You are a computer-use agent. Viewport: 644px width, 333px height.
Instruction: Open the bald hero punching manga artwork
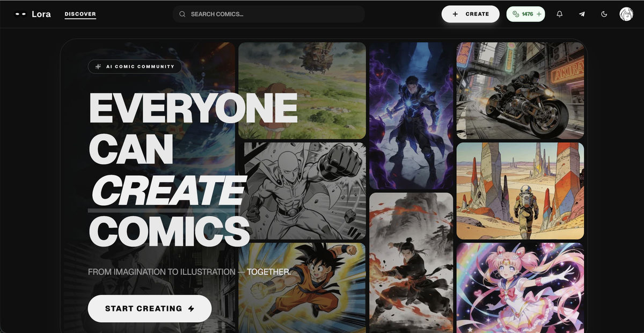[x=302, y=191]
